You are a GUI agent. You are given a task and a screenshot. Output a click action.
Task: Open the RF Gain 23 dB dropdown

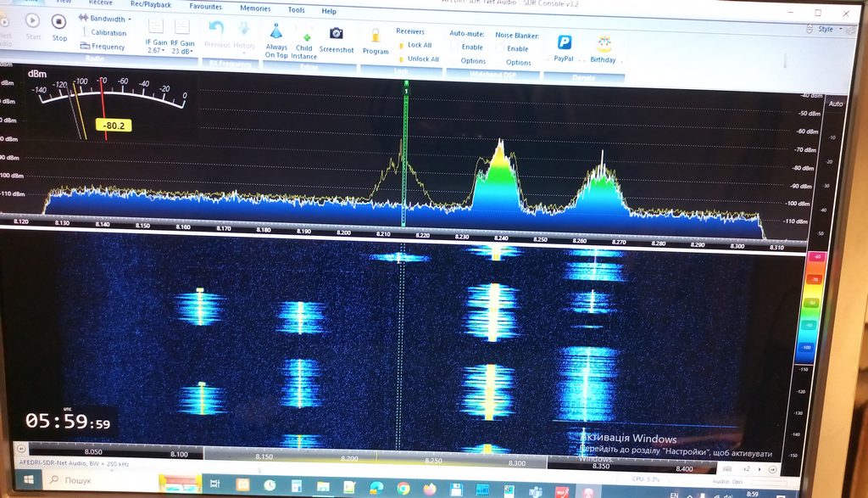pyautogui.click(x=182, y=50)
